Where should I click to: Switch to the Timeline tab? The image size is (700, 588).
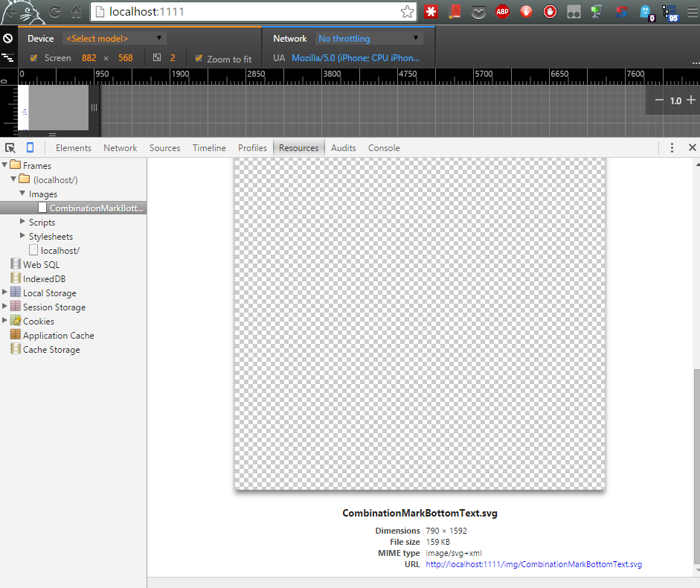[209, 148]
